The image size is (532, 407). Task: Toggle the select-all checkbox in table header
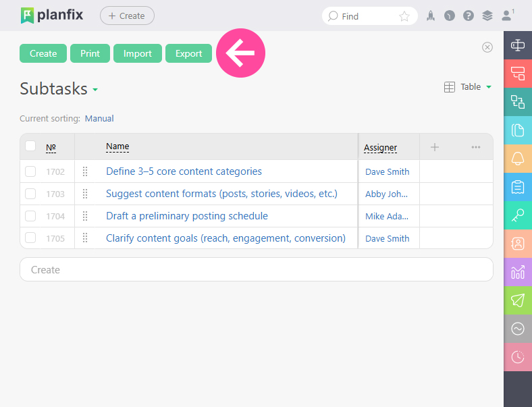30,146
